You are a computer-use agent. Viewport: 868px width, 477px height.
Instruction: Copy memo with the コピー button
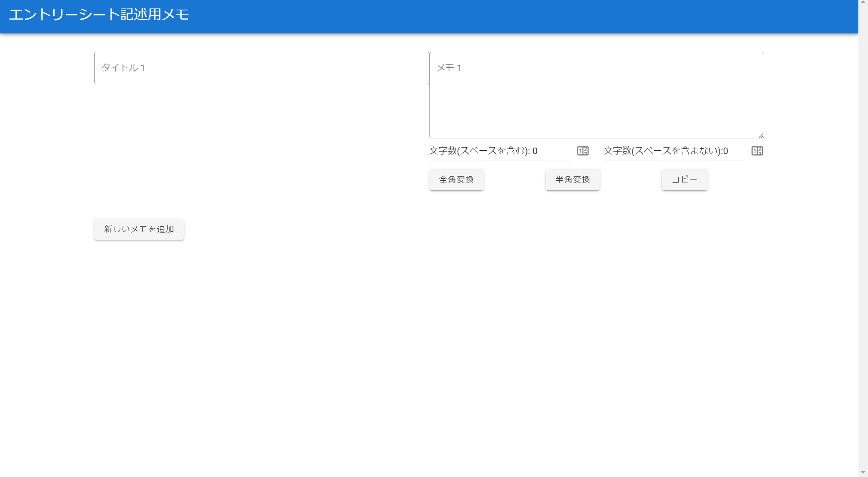[x=684, y=179]
